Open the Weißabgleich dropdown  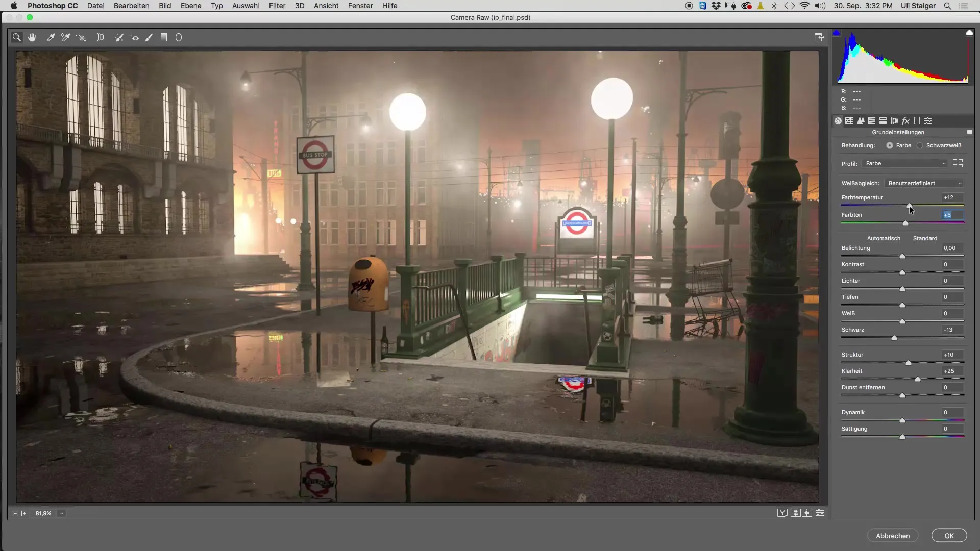[x=924, y=183]
